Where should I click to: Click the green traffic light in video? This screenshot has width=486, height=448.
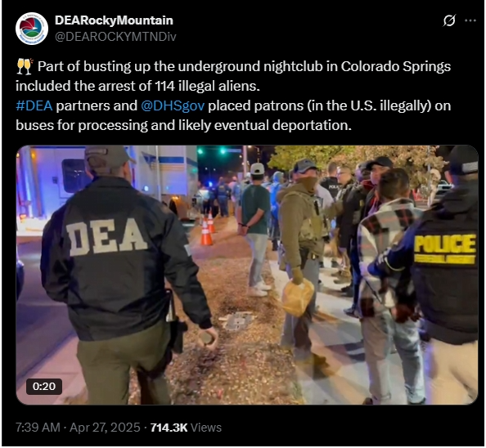point(223,151)
